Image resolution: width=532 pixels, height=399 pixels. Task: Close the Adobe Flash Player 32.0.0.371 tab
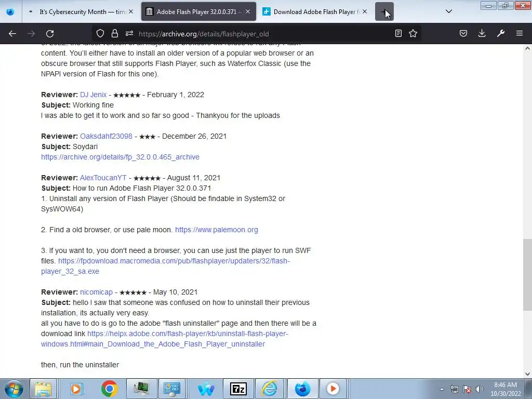point(248,11)
